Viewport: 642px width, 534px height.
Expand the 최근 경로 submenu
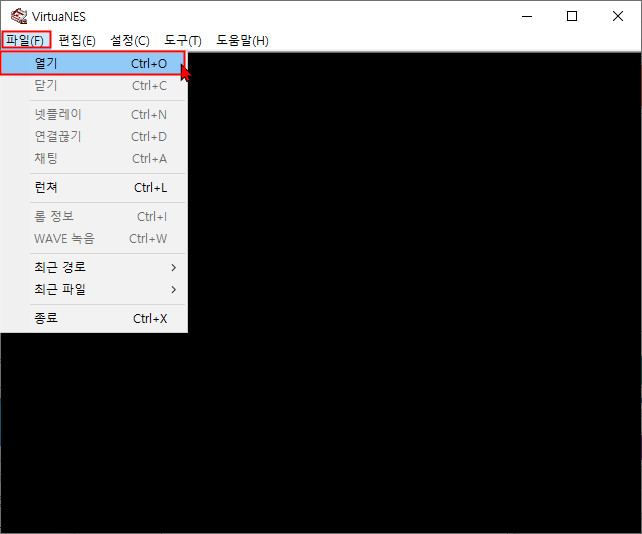[x=93, y=267]
